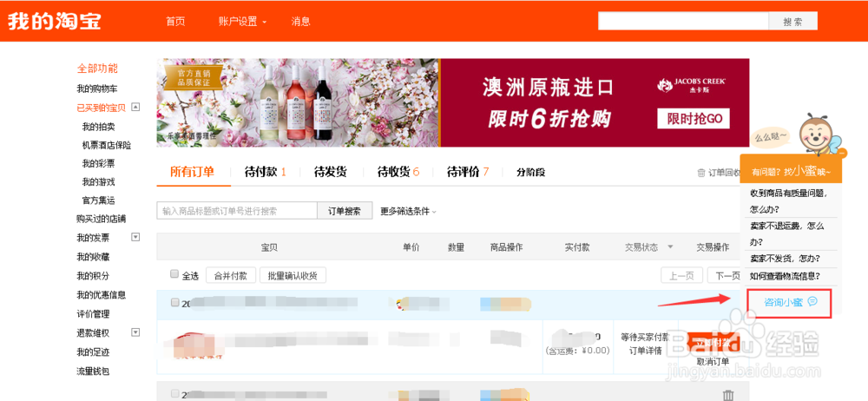Click the order search input field
This screenshot has height=401, width=868.
tap(237, 211)
